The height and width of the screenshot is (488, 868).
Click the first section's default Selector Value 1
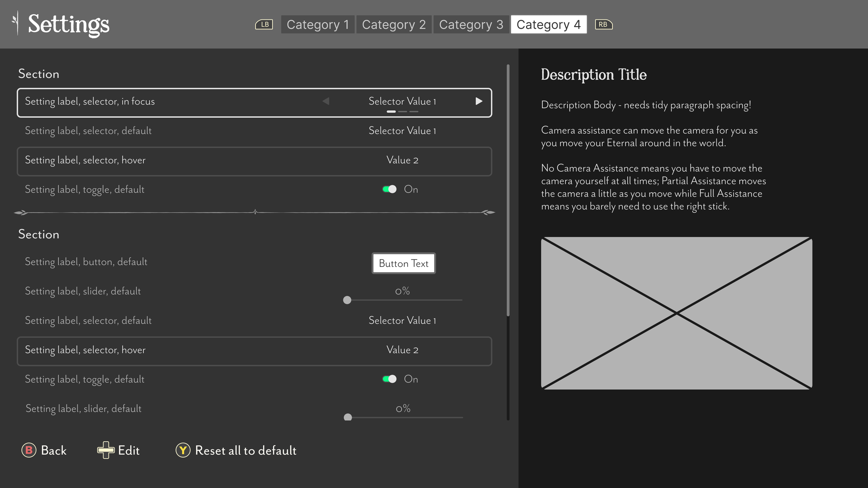tap(402, 131)
